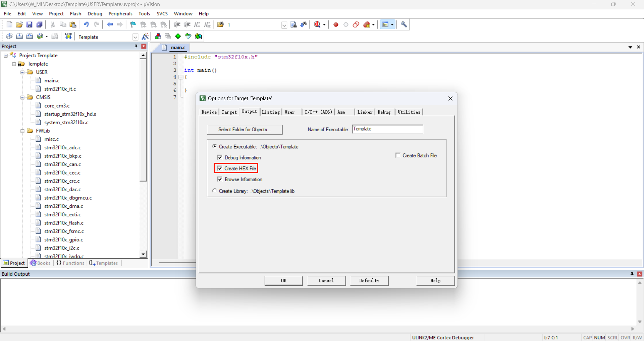Click the Kill all breakpoints icon
This screenshot has width=644, height=341.
[x=367, y=24]
